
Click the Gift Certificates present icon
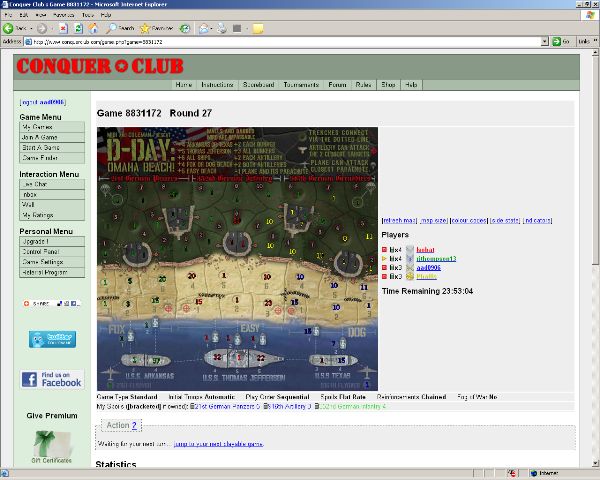49,441
